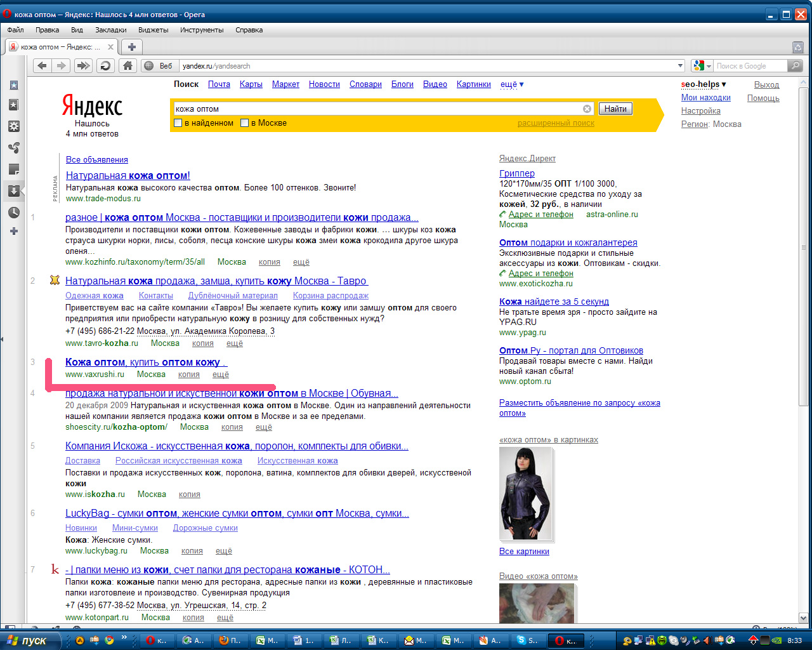Image resolution: width=812 pixels, height=650 pixels.
Task: Click the Выход logout link
Action: [x=766, y=85]
